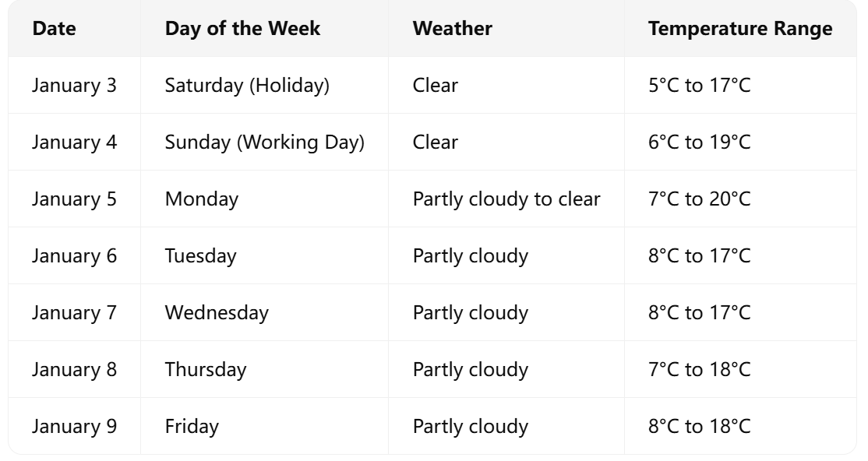Screen dimensions: 868x461
Task: Click the 5°C to 17°C temperature cell
Action: (x=699, y=85)
